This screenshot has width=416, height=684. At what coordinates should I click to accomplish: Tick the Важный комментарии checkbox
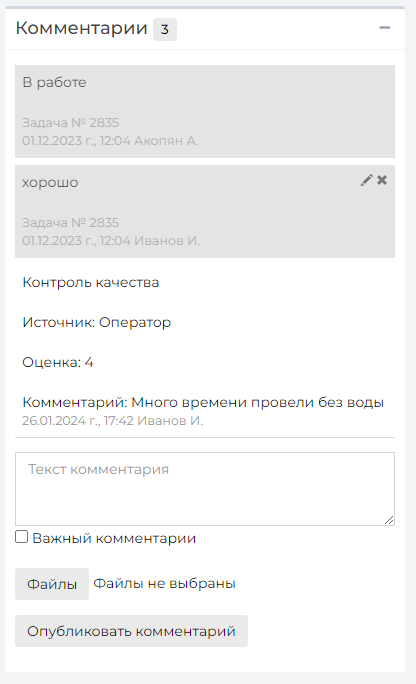coord(21,537)
